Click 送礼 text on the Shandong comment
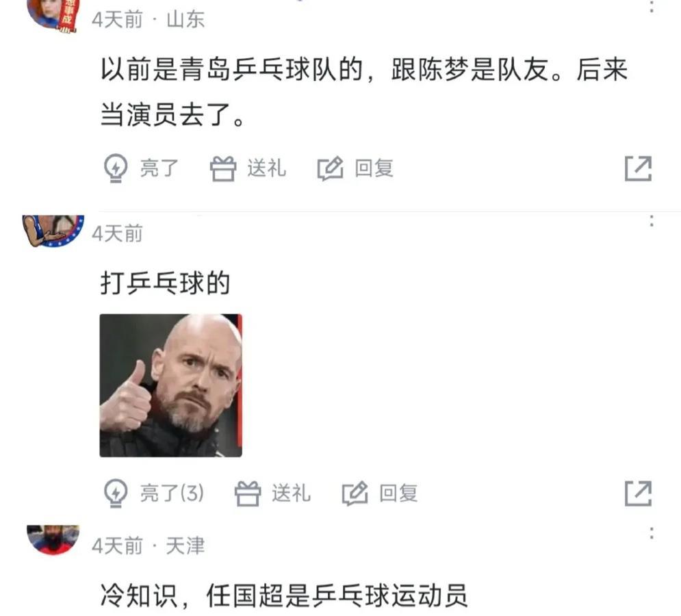This screenshot has height=616, width=681. pyautogui.click(x=267, y=168)
